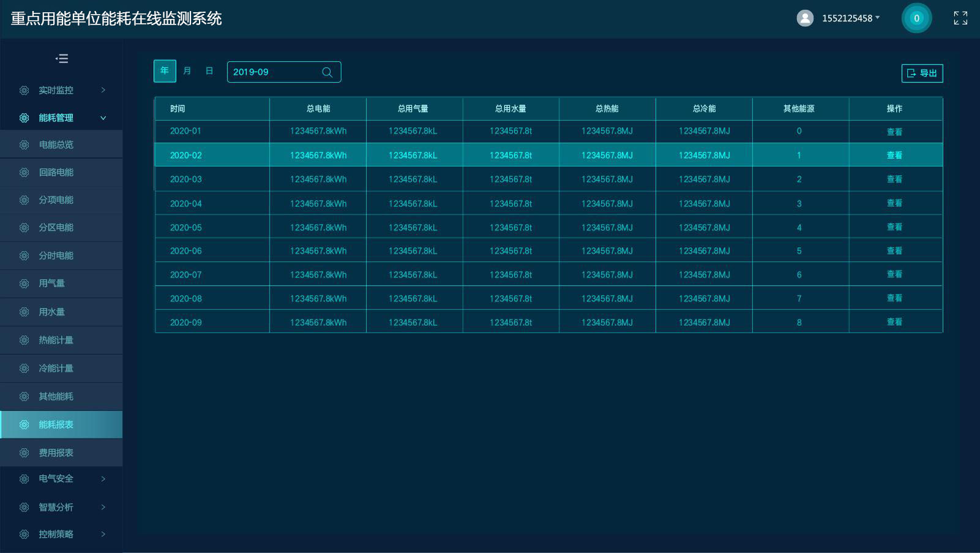The height and width of the screenshot is (553, 980).
Task: Click the 导出 export button
Action: tap(922, 73)
